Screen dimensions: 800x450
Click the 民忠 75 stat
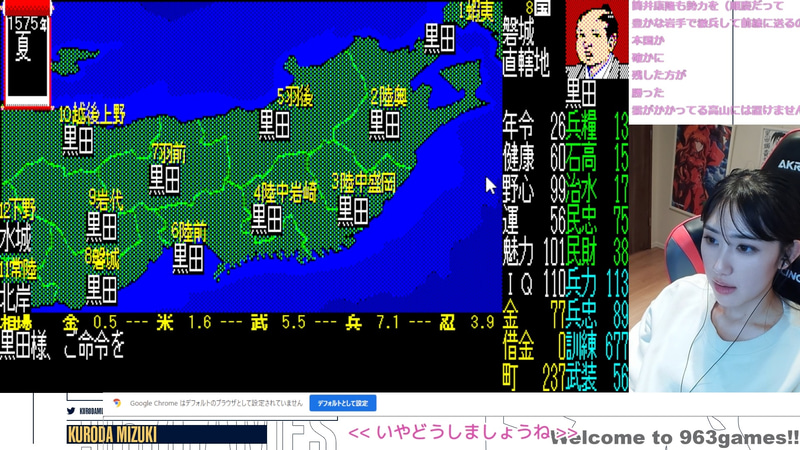click(x=597, y=221)
